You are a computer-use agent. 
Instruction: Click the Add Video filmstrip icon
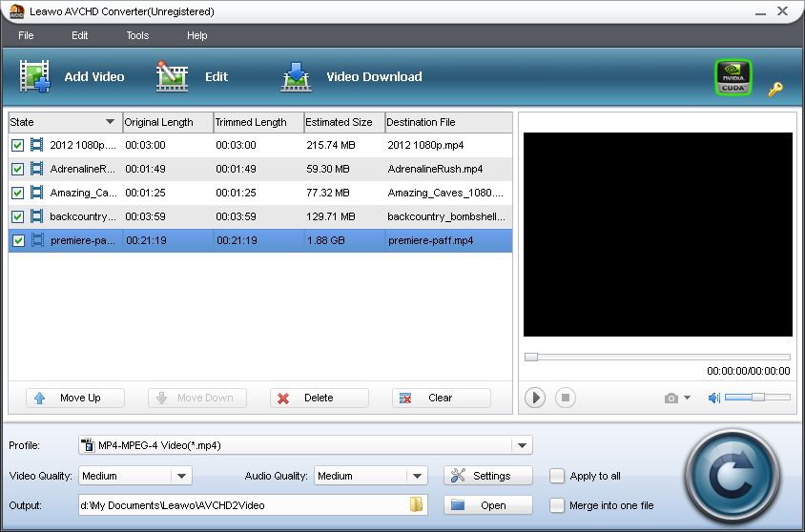point(35,76)
